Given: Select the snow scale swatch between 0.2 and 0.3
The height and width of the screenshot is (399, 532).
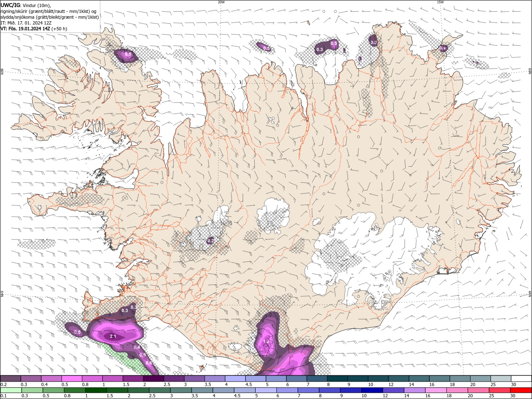Looking at the screenshot, I should click(10, 379).
